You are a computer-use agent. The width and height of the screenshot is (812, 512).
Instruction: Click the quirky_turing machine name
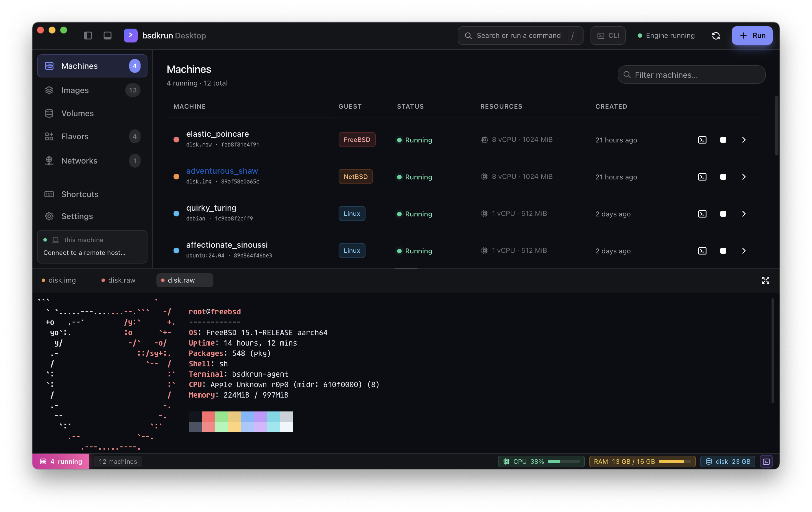pyautogui.click(x=211, y=208)
